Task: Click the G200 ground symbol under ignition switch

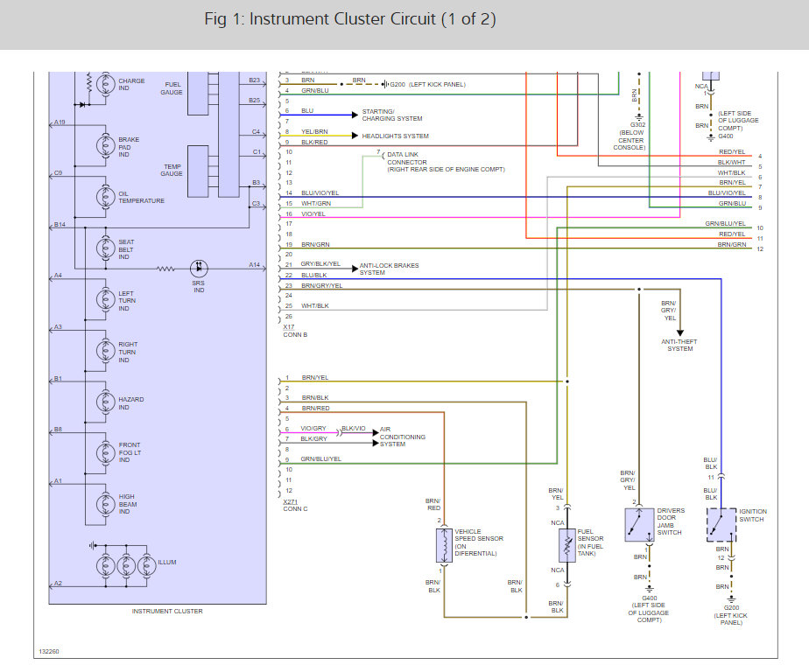Action: 732,599
